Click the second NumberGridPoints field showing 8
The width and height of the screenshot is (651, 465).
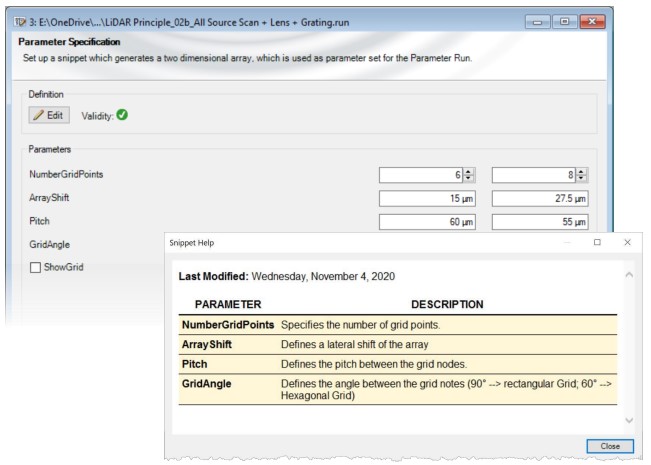click(x=534, y=175)
